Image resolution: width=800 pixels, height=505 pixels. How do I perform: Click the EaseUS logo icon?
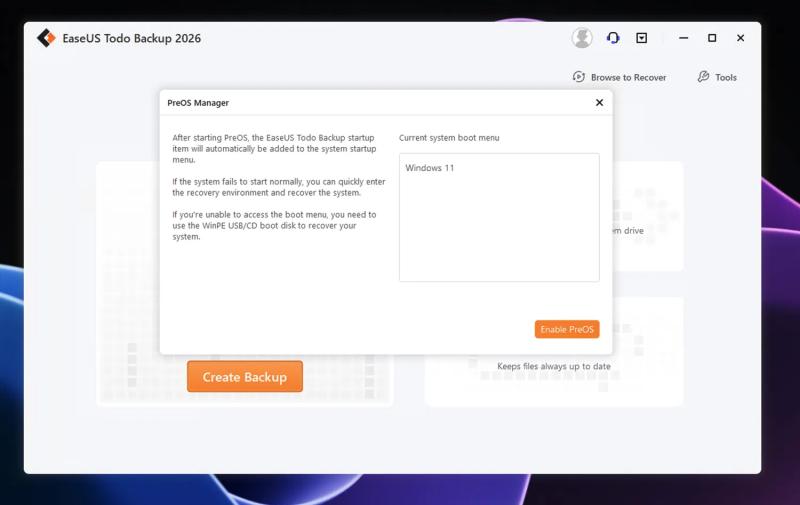point(46,38)
